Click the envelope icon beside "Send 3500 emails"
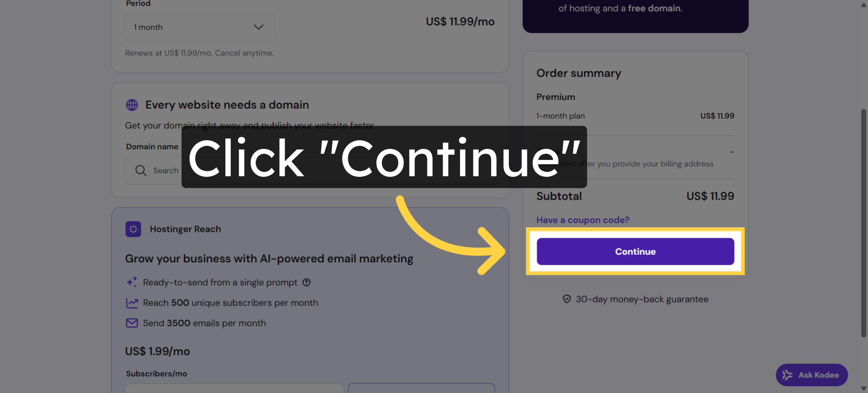This screenshot has width=868, height=393. click(132, 323)
